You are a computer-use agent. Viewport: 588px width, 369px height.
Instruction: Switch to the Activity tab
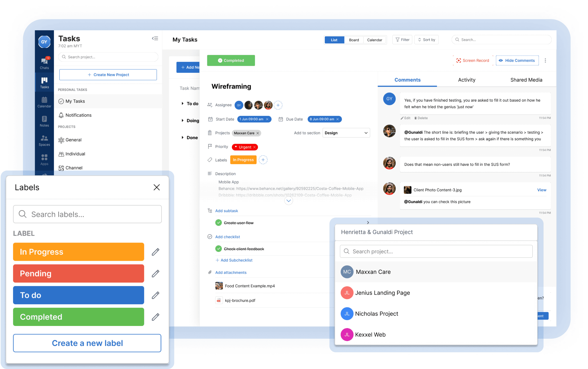click(466, 80)
